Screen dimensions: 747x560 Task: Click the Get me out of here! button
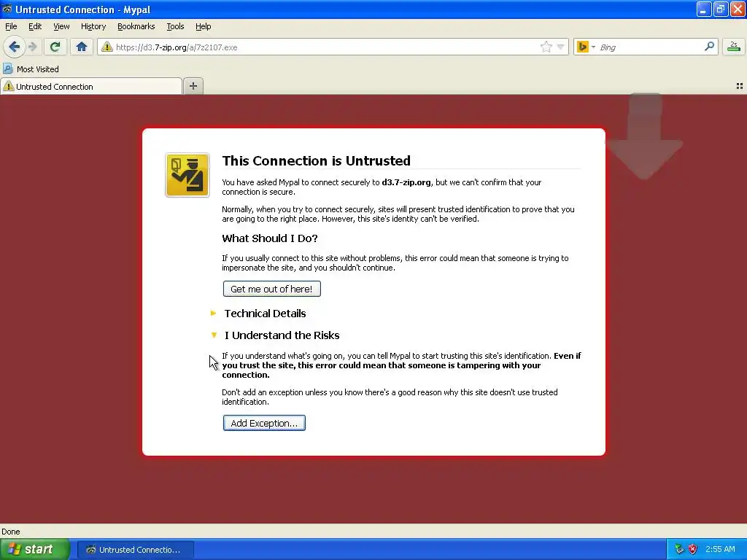pyautogui.click(x=271, y=289)
